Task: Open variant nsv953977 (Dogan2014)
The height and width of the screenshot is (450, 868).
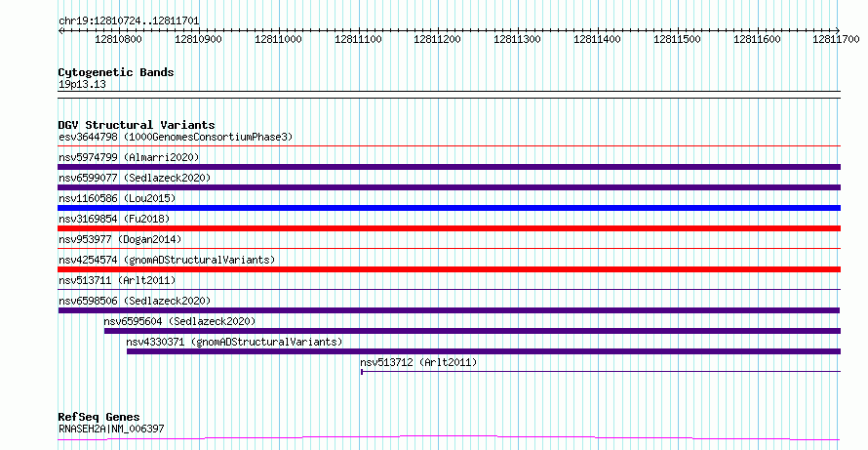Action: tap(120, 239)
